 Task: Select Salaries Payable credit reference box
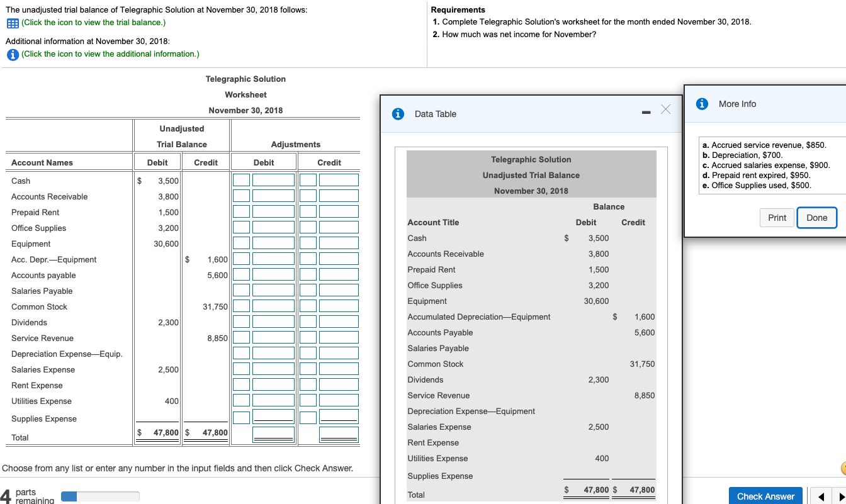tap(308, 291)
